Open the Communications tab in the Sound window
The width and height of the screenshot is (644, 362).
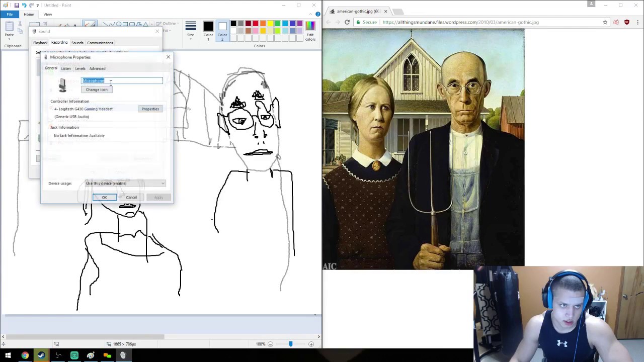[x=100, y=43]
